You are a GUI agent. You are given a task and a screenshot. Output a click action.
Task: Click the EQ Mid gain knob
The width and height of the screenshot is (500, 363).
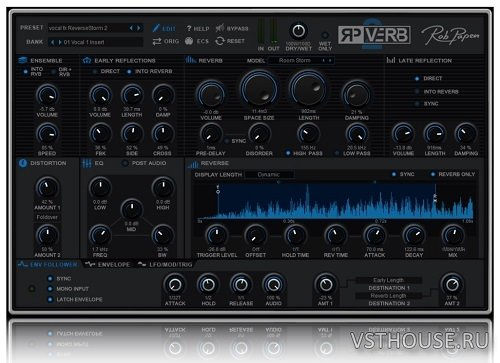[132, 210]
